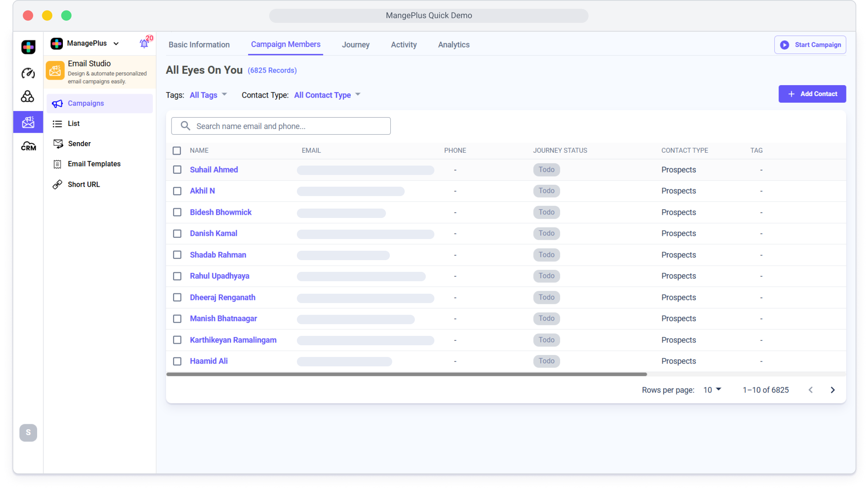Screen dimensions: 868x489
Task: Click the horizontal table scrollbar
Action: (406, 374)
